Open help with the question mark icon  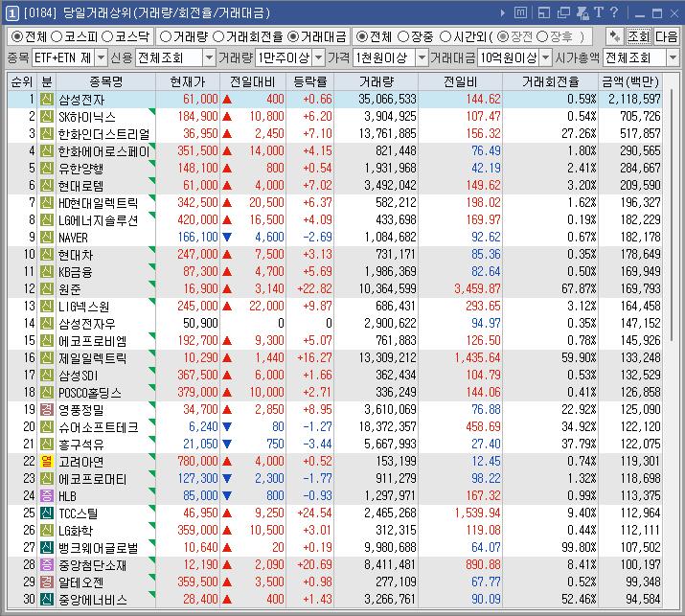point(614,12)
